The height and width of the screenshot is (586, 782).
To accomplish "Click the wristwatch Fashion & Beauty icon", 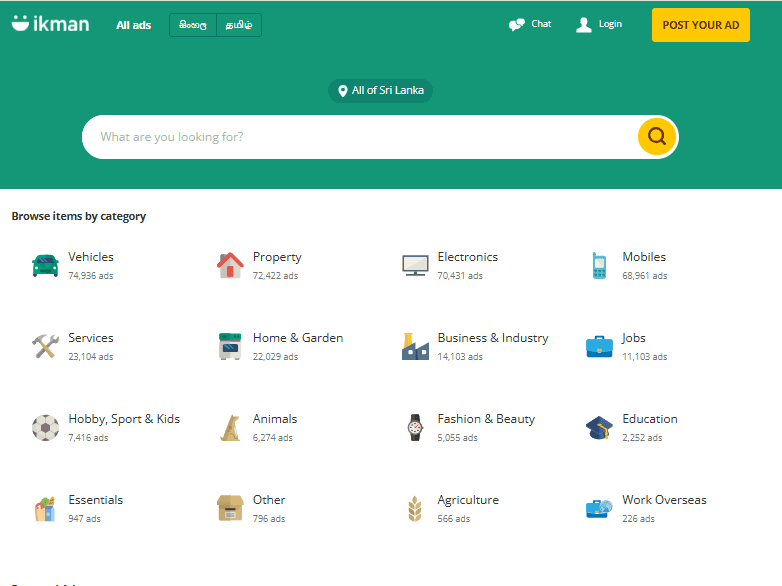I will 415,427.
